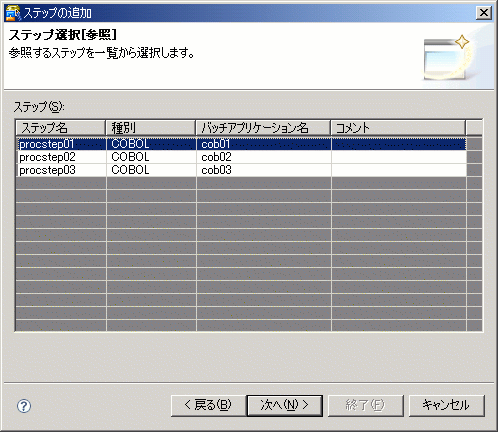Sort by the ステップ名 column header
498x432 pixels.
[61, 128]
